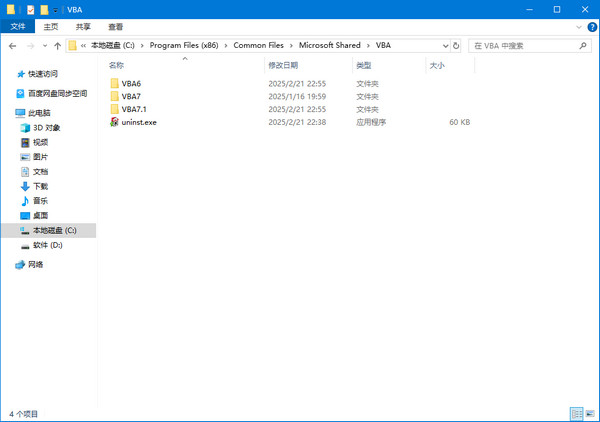This screenshot has height=422, width=600.
Task: Sort files by 修改日期 column header
Action: [283, 65]
